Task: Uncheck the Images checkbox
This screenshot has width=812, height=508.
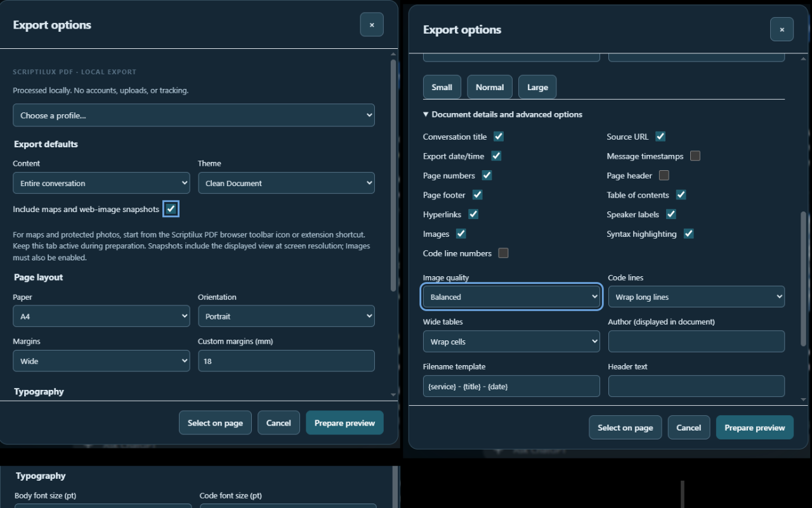Action: coord(461,234)
